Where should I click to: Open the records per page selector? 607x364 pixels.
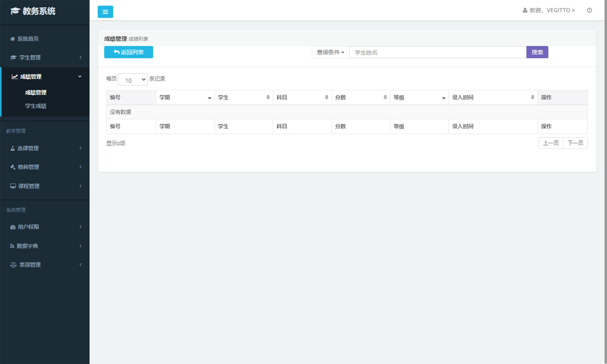tap(133, 80)
